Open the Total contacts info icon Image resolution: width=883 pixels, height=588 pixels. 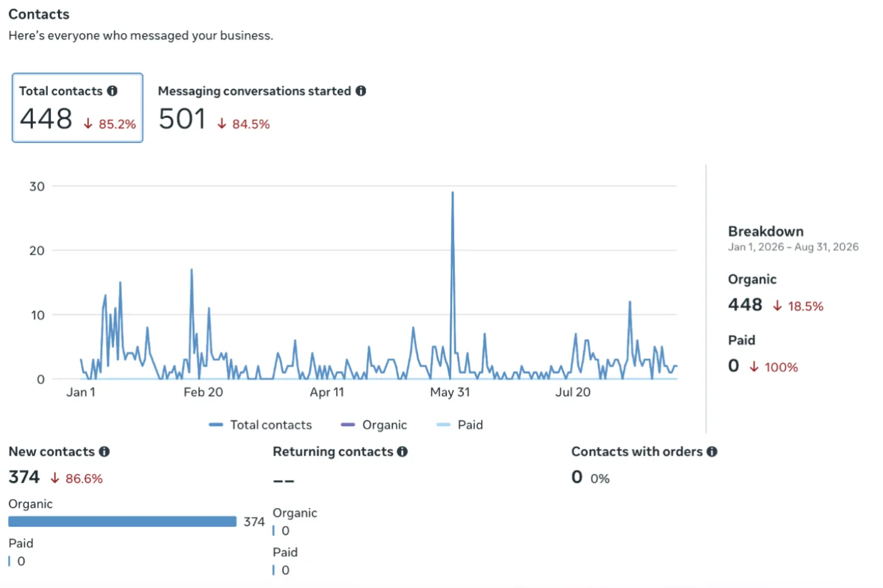click(112, 91)
